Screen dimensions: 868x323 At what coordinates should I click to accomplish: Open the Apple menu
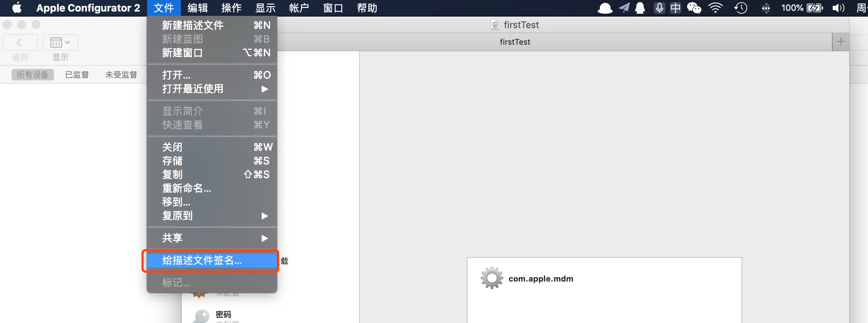[17, 8]
